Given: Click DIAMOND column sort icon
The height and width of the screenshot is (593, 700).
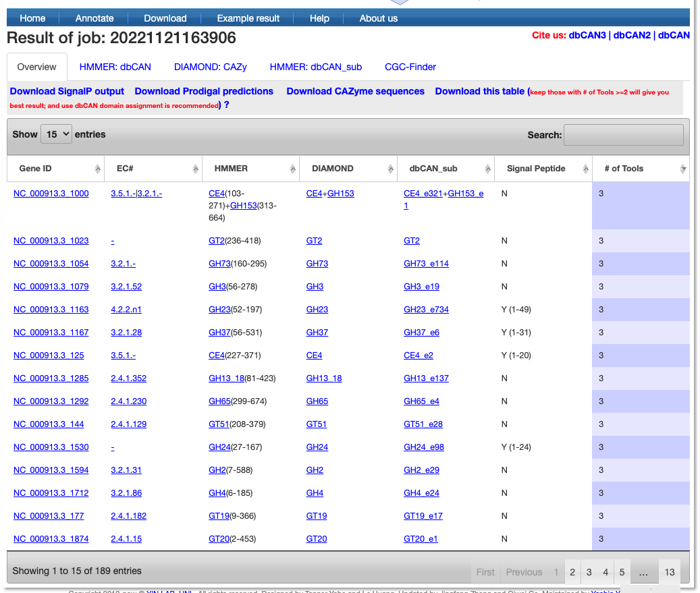Looking at the screenshot, I should (390, 169).
